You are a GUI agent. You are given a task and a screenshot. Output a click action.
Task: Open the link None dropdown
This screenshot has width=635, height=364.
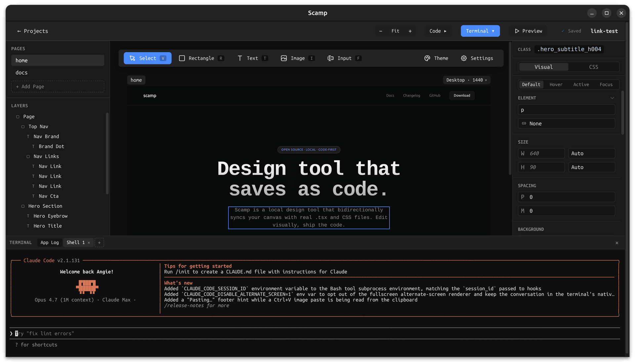pos(566,124)
